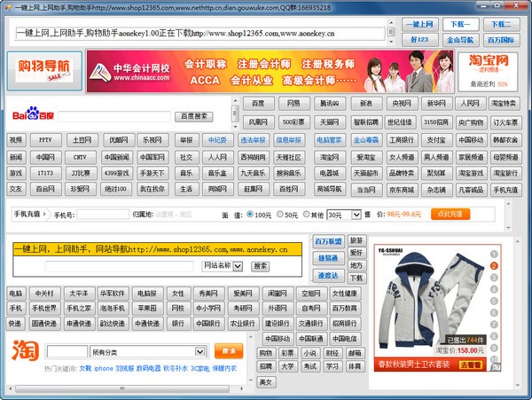This screenshot has width=532, height=400.
Task: Expand the 所有分类 Taobao category dropdown
Action: coord(200,352)
